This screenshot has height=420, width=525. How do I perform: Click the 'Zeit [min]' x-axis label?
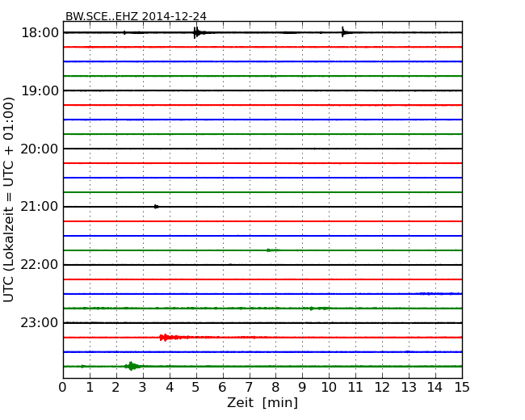coord(262,403)
